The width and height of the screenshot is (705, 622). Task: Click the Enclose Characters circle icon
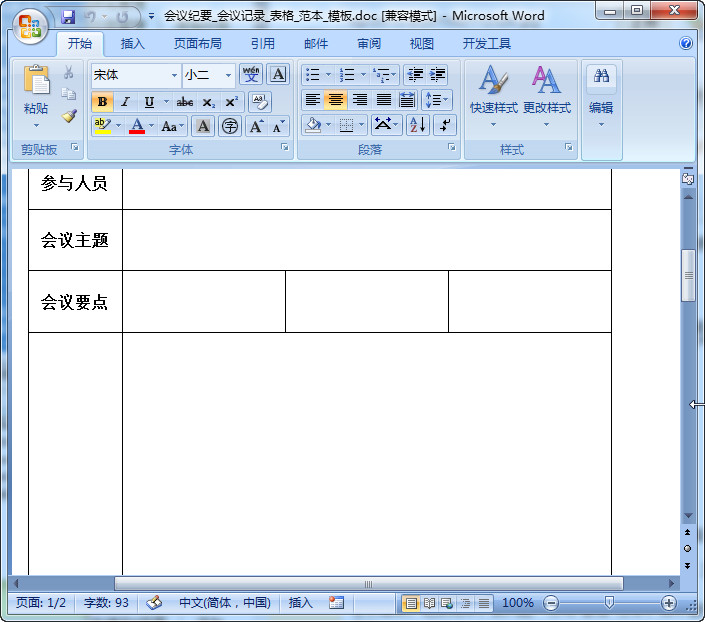(x=230, y=126)
